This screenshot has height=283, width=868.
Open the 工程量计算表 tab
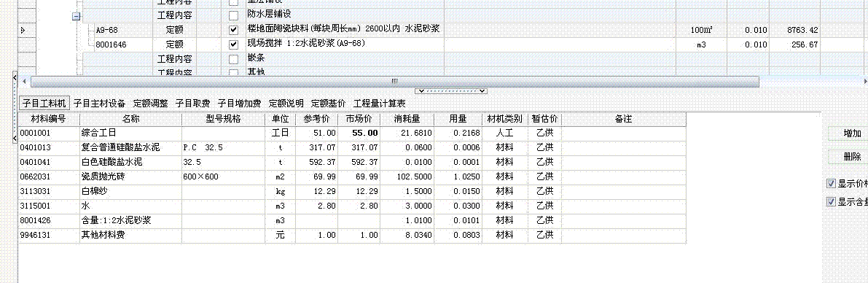pyautogui.click(x=380, y=103)
